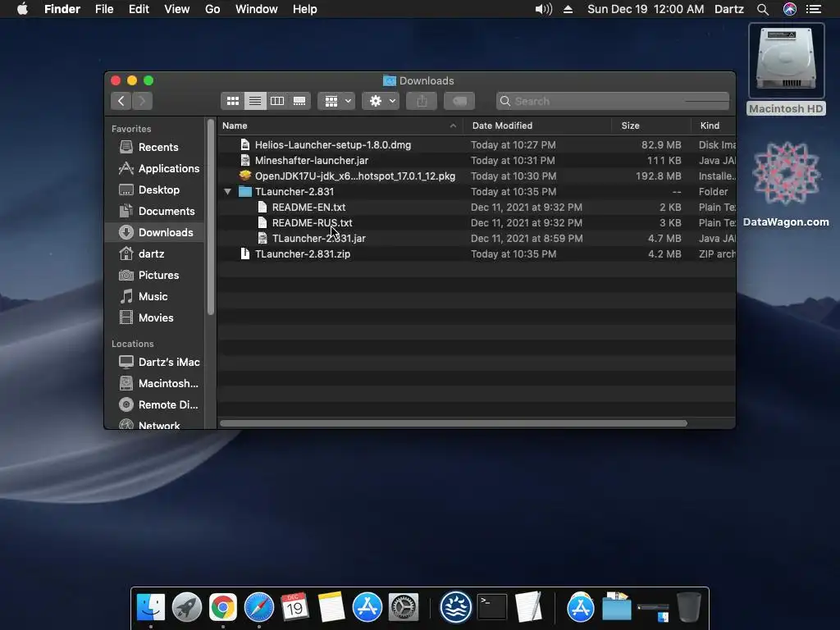Select TLauncher-2.831.jar file
The width and height of the screenshot is (840, 630).
pyautogui.click(x=477, y=238)
